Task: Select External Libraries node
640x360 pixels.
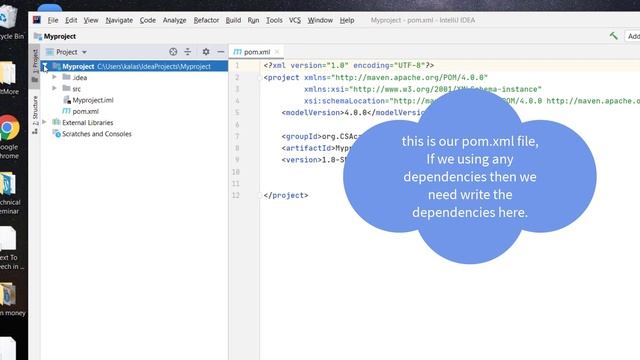Action: (83, 122)
